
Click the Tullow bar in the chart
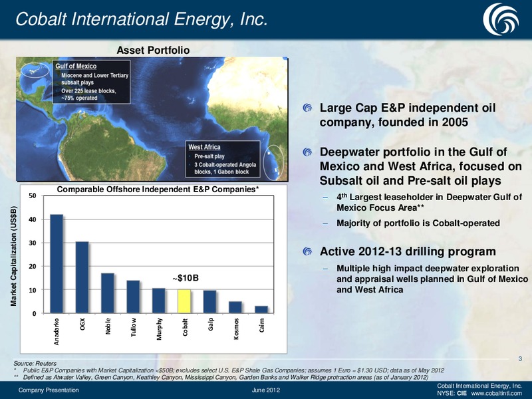click(x=133, y=297)
